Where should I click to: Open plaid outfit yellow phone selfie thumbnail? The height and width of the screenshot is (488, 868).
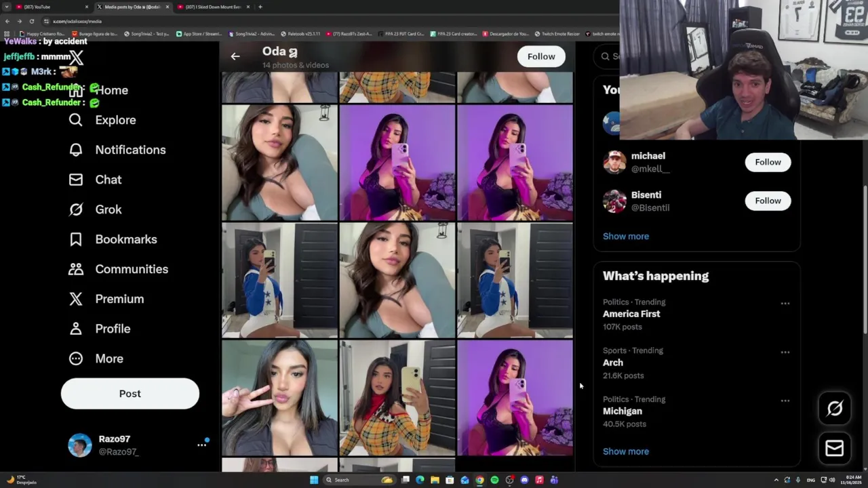(397, 398)
